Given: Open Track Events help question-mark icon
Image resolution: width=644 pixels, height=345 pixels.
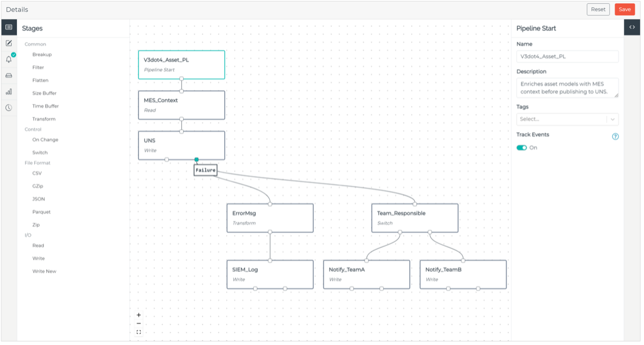Looking at the screenshot, I should click(x=615, y=137).
